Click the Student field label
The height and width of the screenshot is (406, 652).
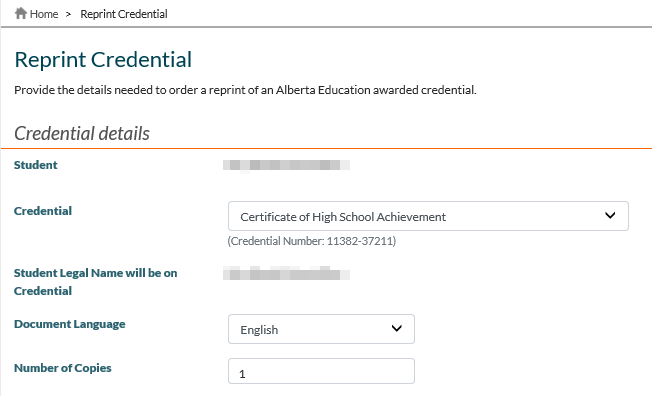point(36,165)
